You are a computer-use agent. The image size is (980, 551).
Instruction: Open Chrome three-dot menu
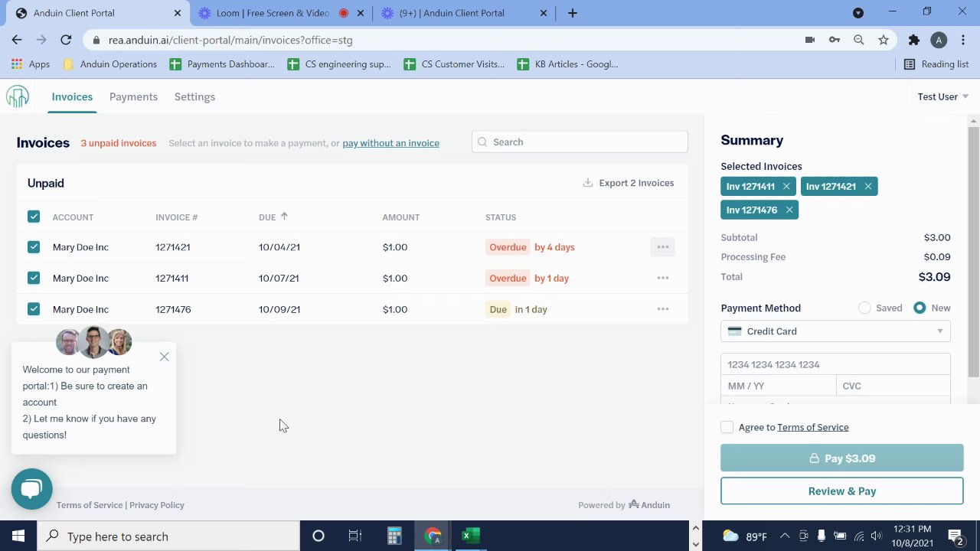click(963, 40)
